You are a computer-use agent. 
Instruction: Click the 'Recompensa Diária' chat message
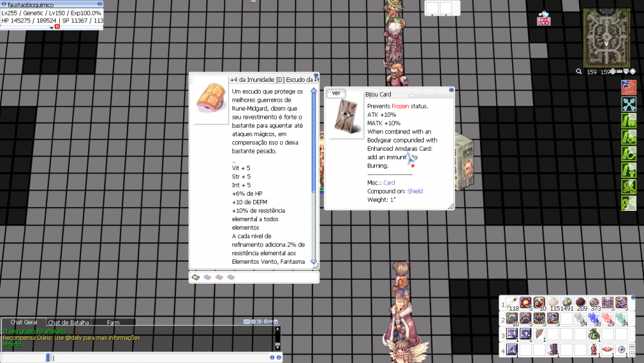click(x=71, y=338)
